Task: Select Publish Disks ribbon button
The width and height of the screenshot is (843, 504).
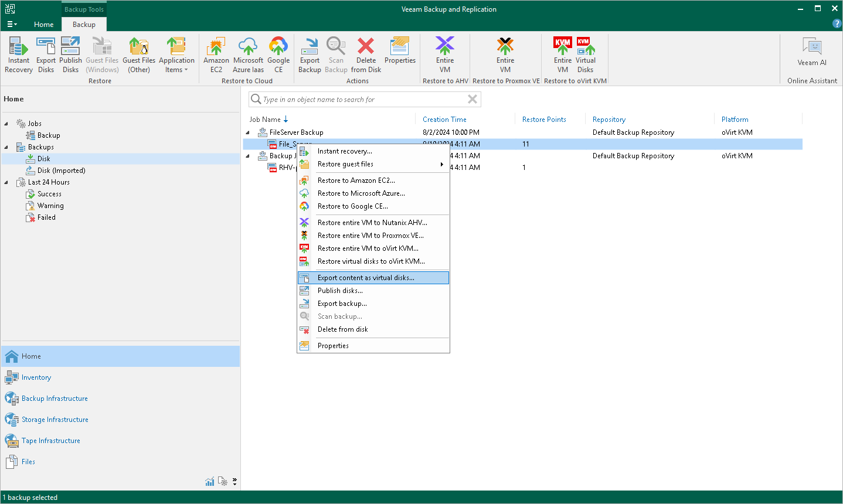Action: (70, 55)
